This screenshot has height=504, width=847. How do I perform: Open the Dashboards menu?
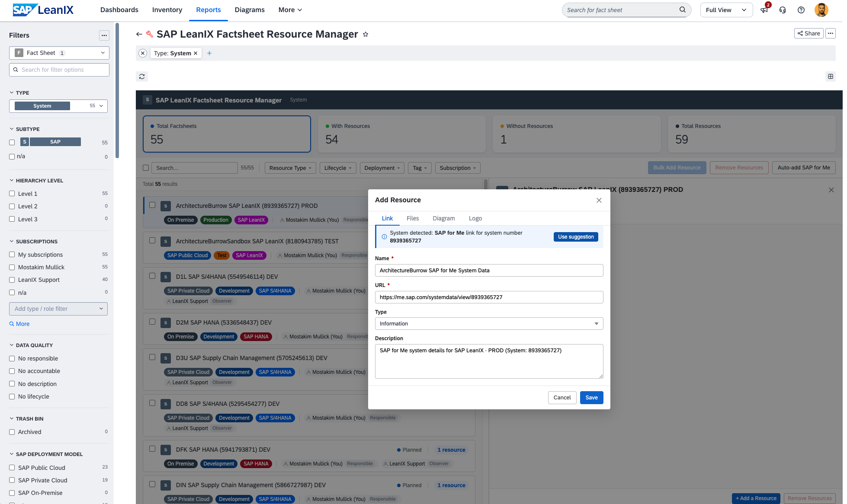119,10
